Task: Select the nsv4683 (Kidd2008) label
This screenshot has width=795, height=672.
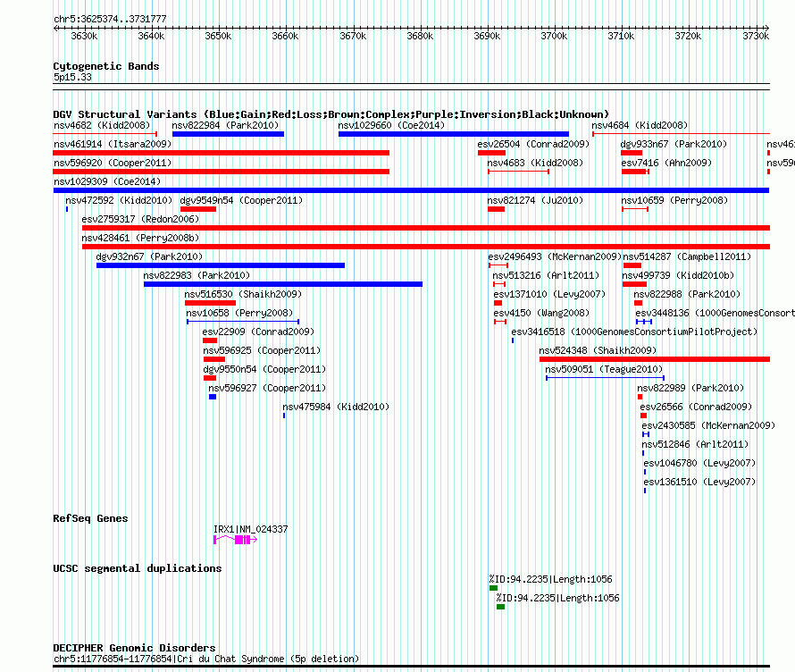Action: (535, 163)
